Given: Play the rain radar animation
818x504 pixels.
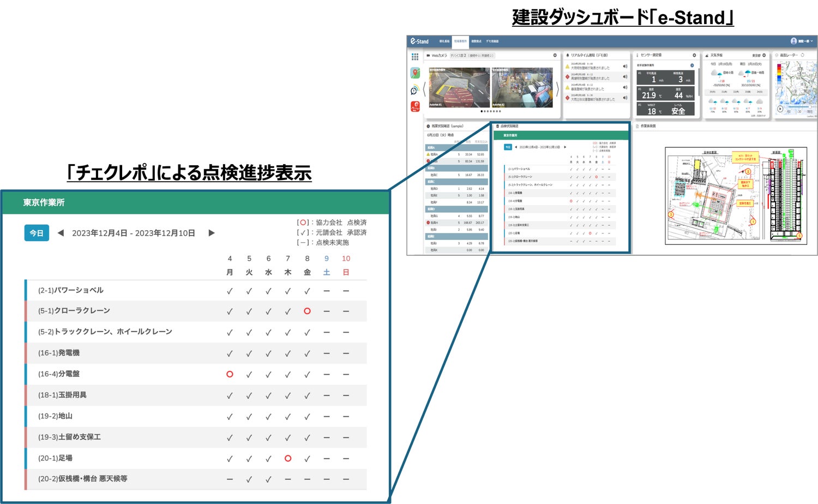Looking at the screenshot, I should [x=780, y=109].
